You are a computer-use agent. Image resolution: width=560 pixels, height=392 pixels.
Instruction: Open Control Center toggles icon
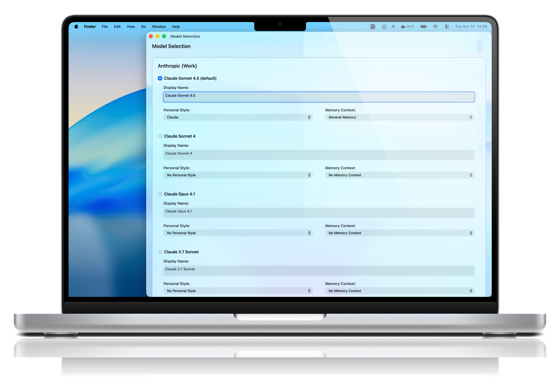pos(447,27)
